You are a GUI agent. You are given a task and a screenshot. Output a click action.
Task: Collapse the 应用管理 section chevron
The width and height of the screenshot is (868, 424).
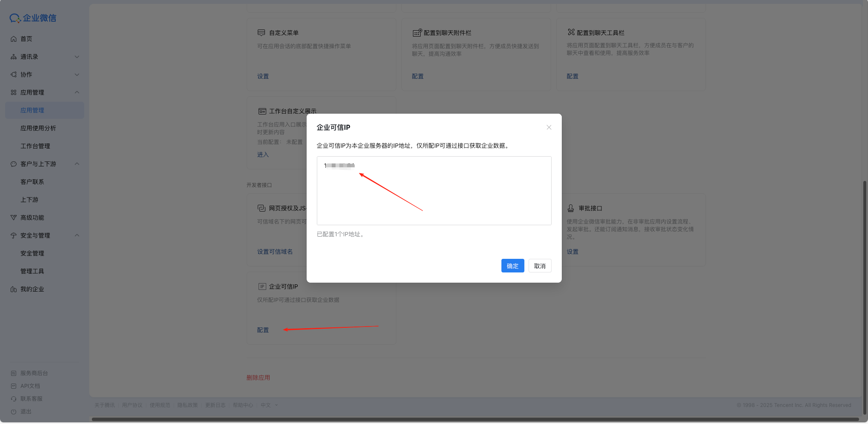pos(77,92)
